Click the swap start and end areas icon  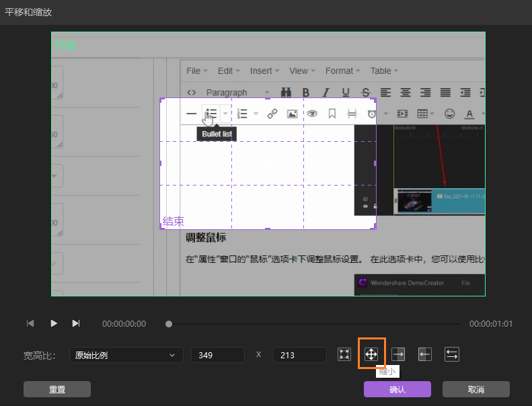[x=452, y=354]
